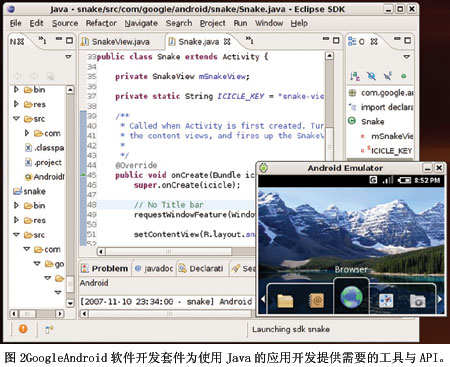The image size is (450, 367).
Task: Open the navigator view menu triangle
Action: tap(68, 57)
